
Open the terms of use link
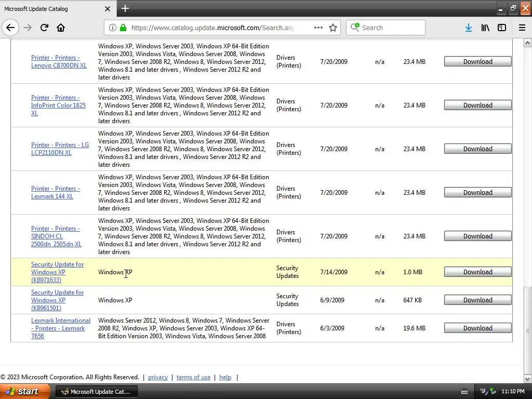193,377
